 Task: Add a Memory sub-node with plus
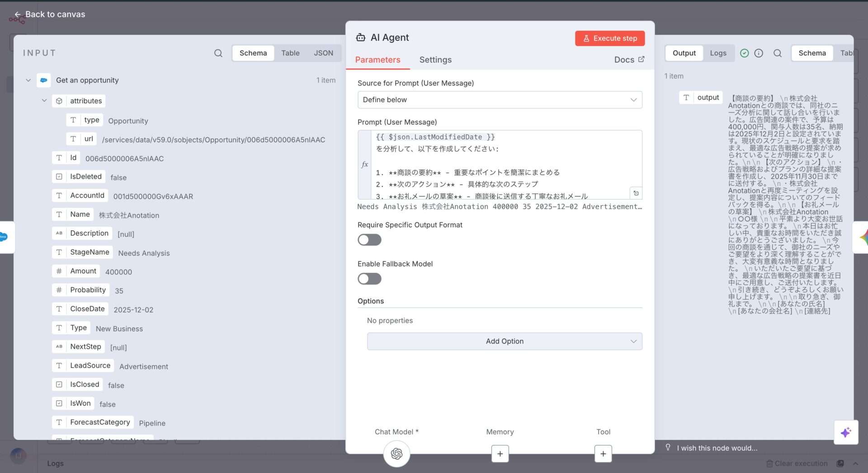pos(500,454)
